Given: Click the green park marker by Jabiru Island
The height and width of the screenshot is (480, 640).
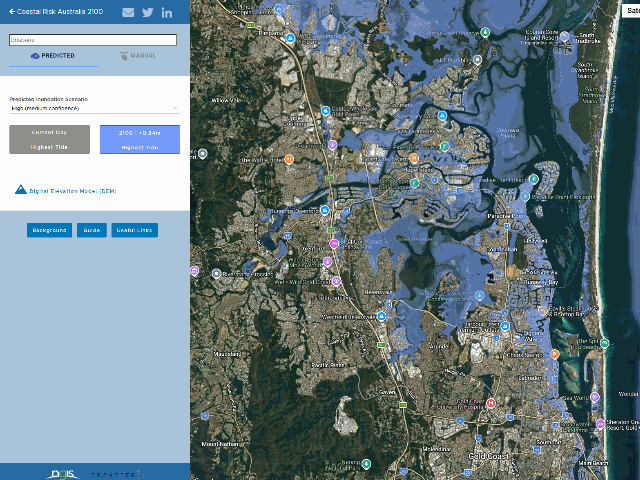Looking at the screenshot, I should tap(533, 179).
